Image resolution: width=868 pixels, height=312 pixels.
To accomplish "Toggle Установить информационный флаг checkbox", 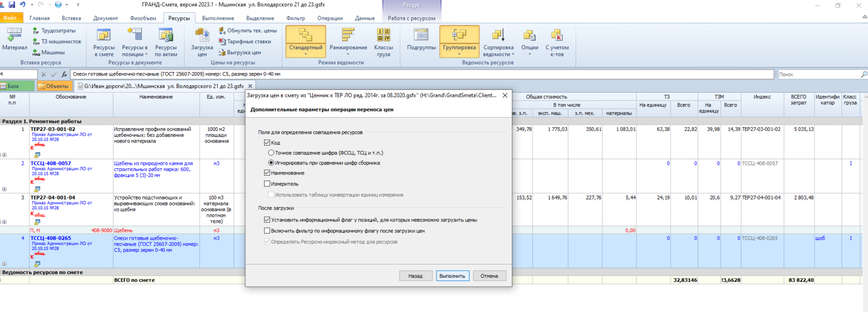I will [267, 220].
